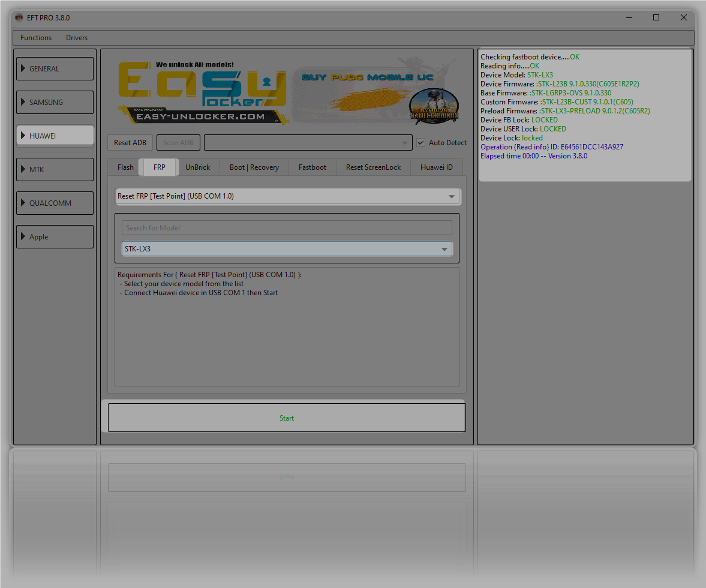
Task: Click the 'Device FB Lock: LOCKED' log line
Action: point(519,120)
